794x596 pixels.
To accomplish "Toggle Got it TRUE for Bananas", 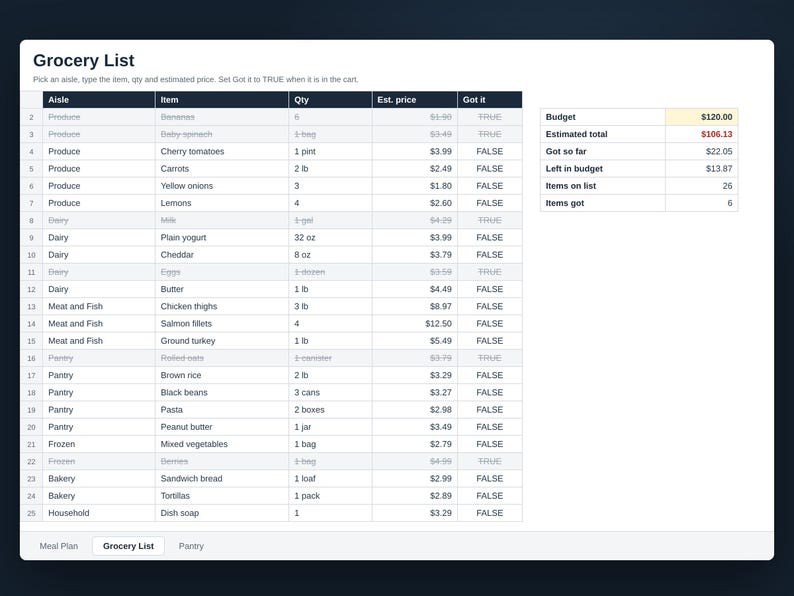I will click(490, 117).
